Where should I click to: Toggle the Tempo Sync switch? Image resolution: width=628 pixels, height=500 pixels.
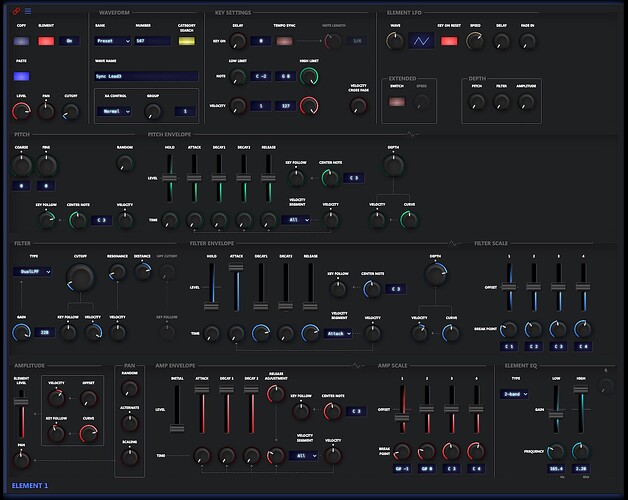coord(284,41)
